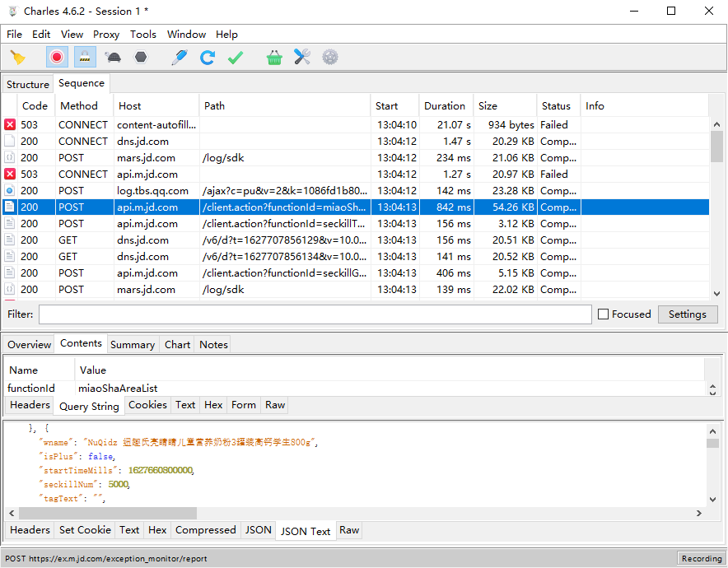Show response Set Cookie tab
The width and height of the screenshot is (728, 568).
click(x=85, y=530)
